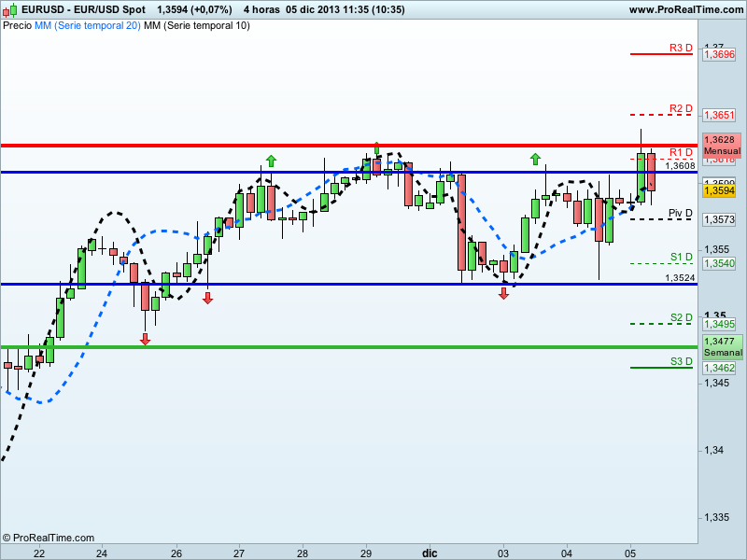Screen dimensions: 747x560
Task: Select the MM (Serie temporal 10) indicator label
Action: pos(197,25)
